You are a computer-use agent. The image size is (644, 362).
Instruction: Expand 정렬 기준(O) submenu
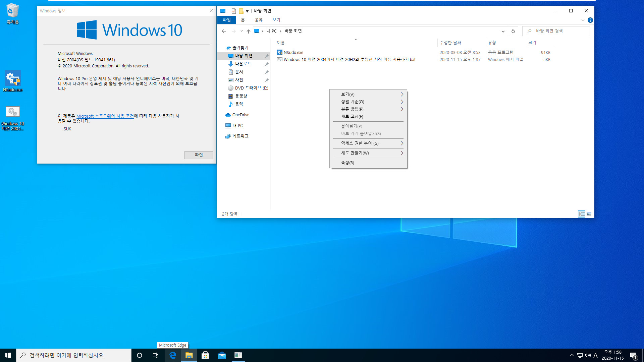point(368,102)
